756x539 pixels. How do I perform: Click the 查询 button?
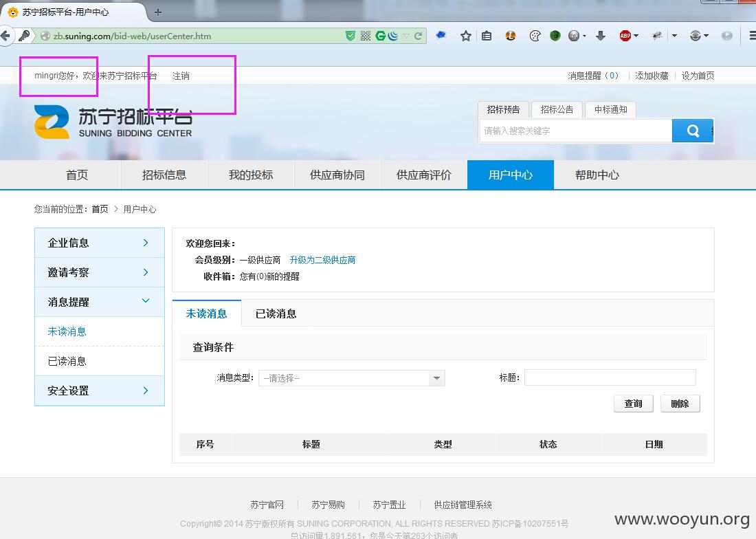(x=634, y=404)
